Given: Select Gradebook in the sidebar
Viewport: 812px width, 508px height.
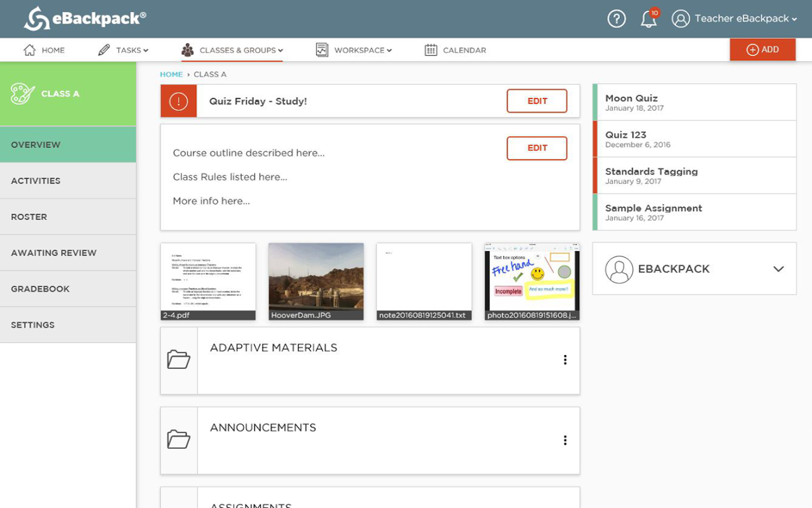Looking at the screenshot, I should 40,289.
